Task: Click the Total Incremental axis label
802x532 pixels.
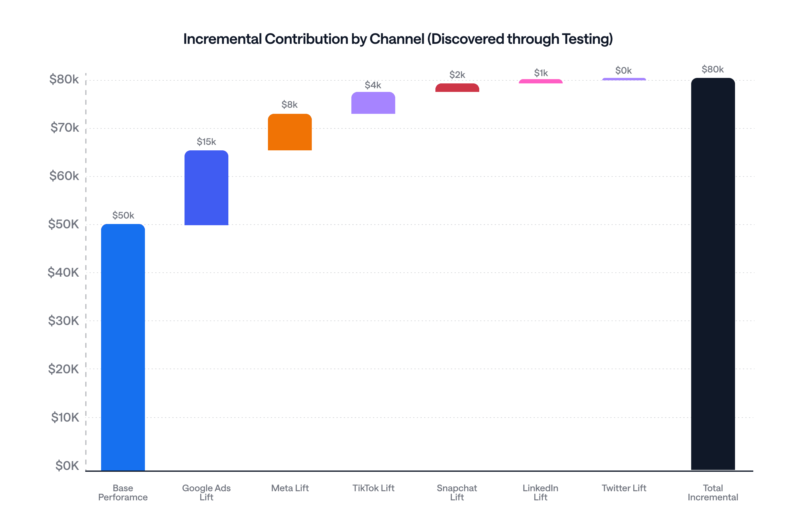Action: tap(712, 492)
